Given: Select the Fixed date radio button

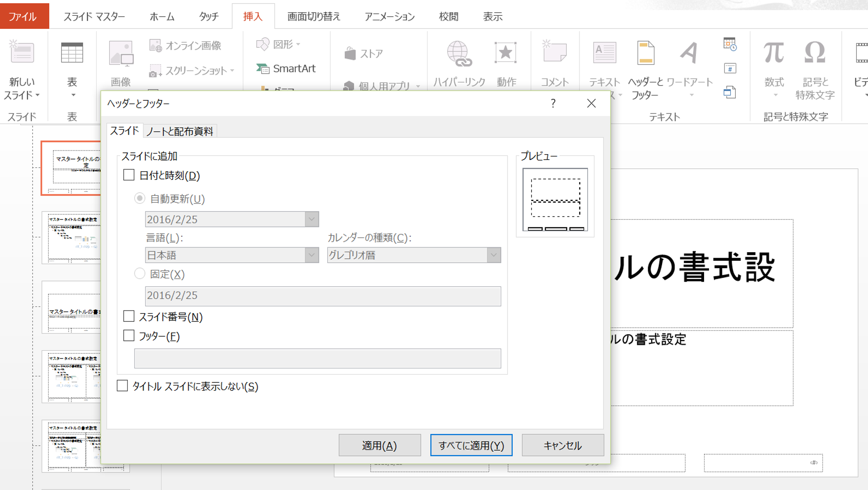Looking at the screenshot, I should tap(140, 274).
